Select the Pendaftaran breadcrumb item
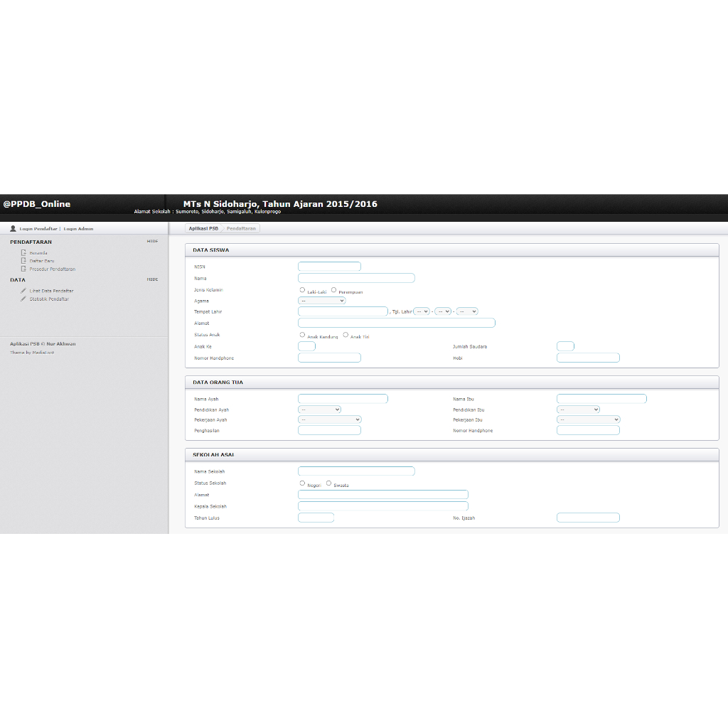Viewport: 728px width, 728px height. [x=240, y=228]
